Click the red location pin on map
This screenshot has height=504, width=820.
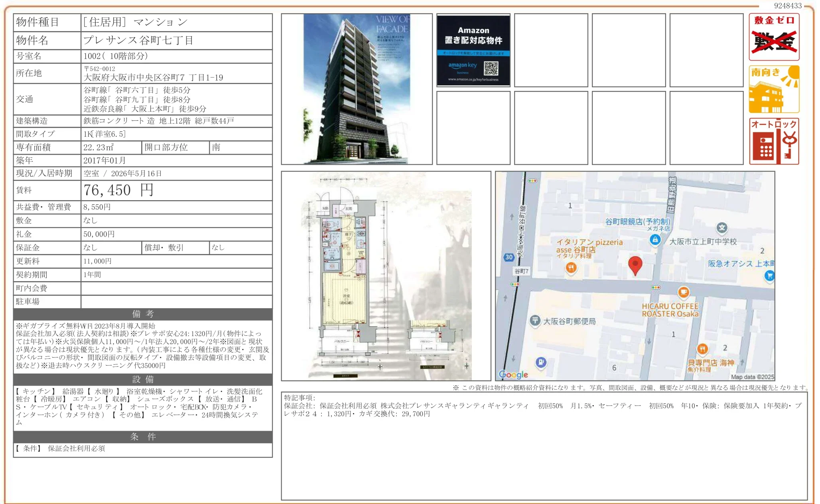click(635, 265)
